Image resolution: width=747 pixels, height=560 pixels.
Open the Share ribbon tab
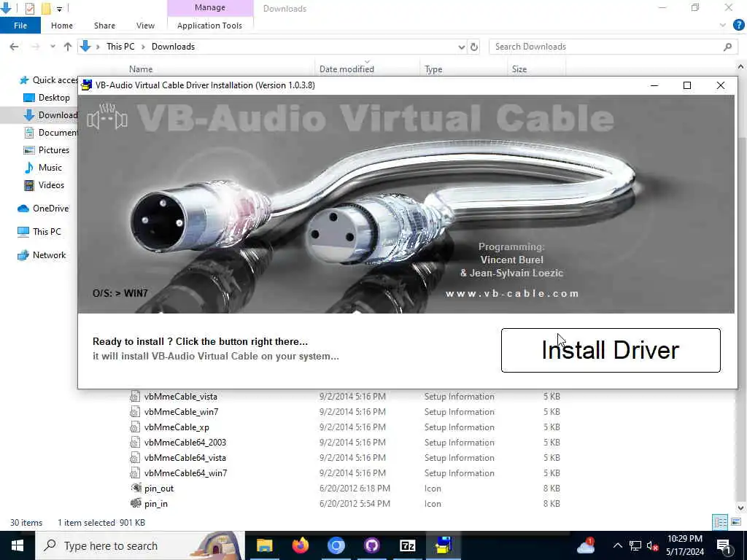(104, 26)
